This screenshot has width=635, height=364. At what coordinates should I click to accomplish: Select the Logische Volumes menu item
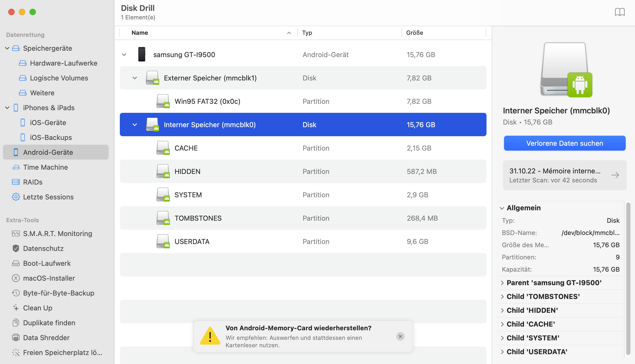59,78
